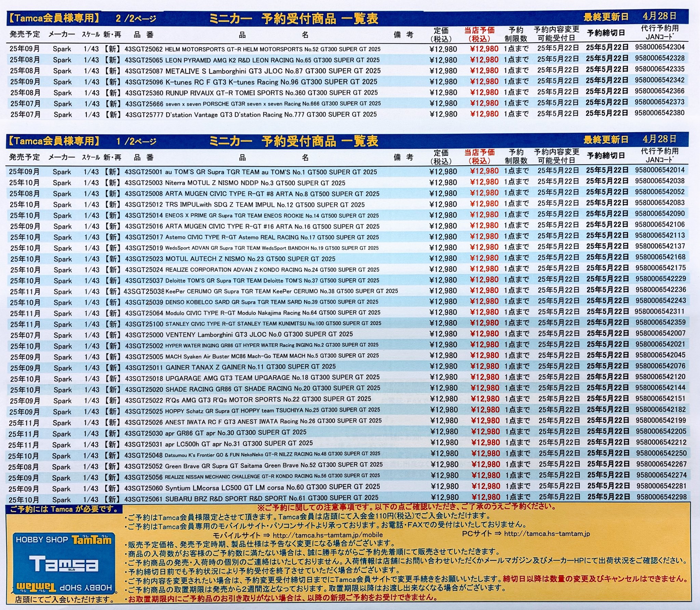Viewport: 700px width, 610px height.
Task: Select JAN code 9580006542298
Action: [661, 497]
